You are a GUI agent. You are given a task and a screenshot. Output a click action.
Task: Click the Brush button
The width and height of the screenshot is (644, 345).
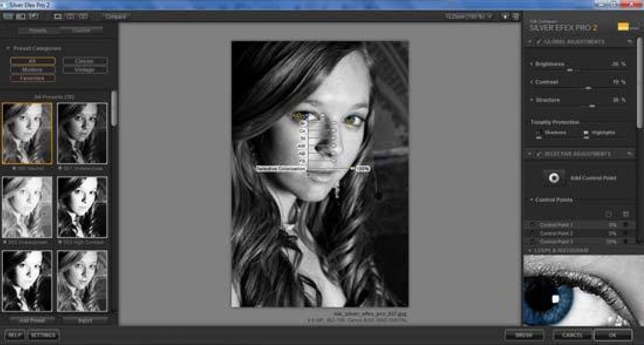click(x=524, y=334)
